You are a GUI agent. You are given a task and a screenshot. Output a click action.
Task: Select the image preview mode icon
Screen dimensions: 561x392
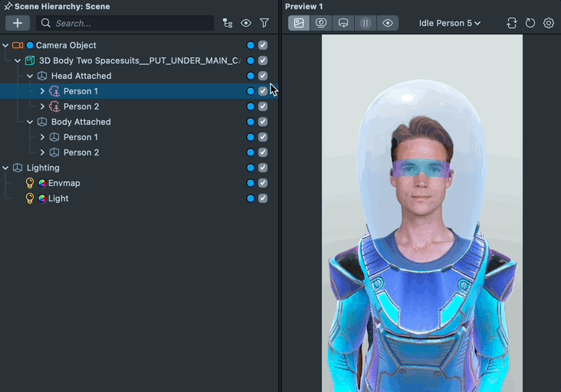[x=299, y=23]
